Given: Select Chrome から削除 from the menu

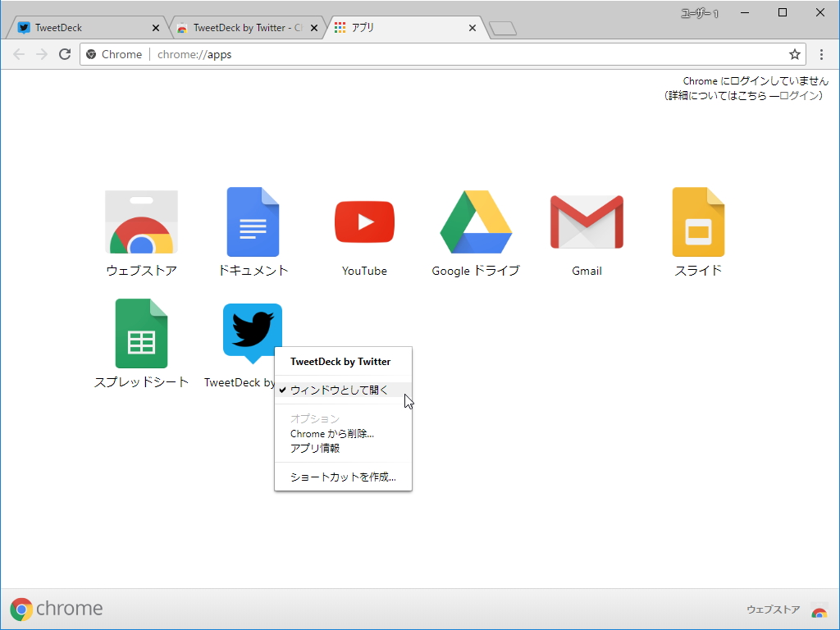Looking at the screenshot, I should (331, 433).
